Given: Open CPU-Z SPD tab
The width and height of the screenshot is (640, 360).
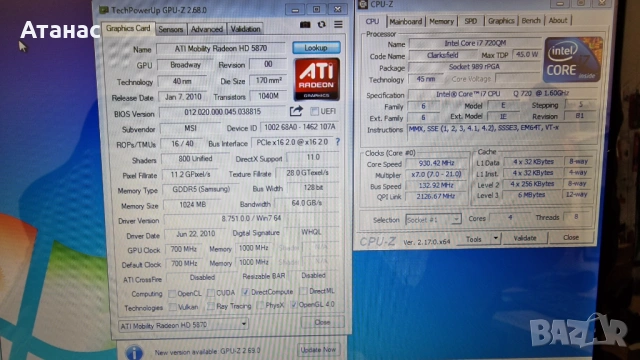Looking at the screenshot, I should pos(471,20).
